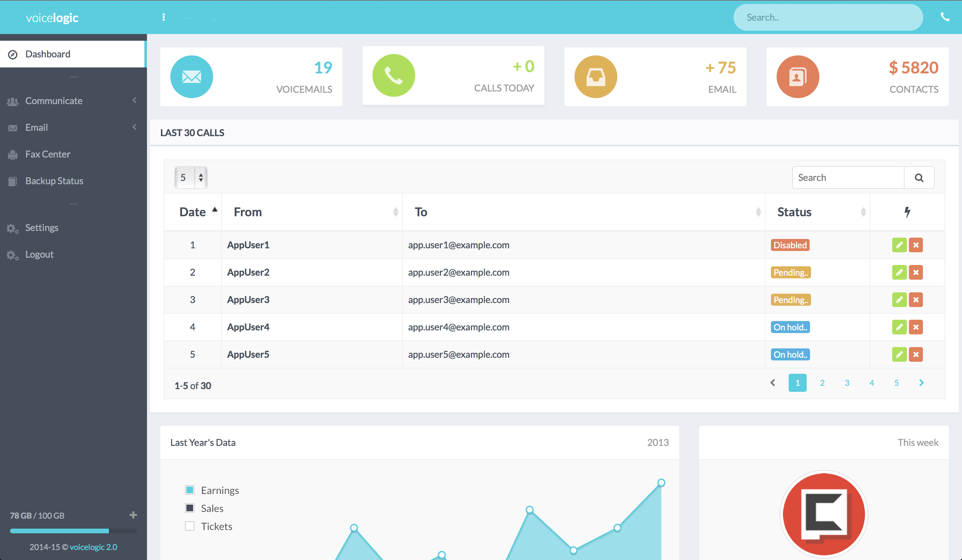Open Communicate in the sidebar

click(x=72, y=101)
